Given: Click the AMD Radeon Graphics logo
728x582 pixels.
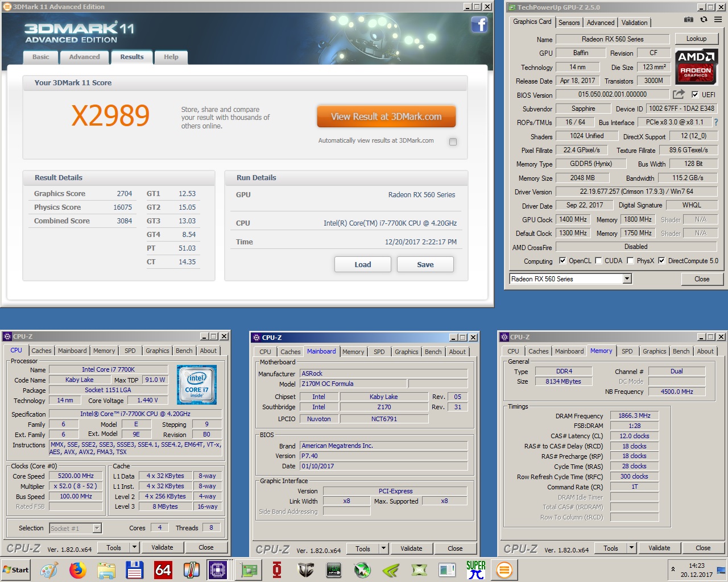Looking at the screenshot, I should (696, 66).
